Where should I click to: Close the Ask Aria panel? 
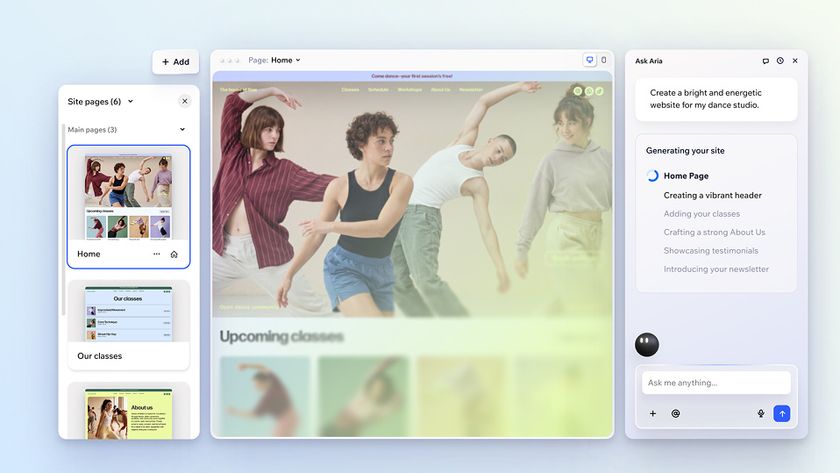point(795,61)
